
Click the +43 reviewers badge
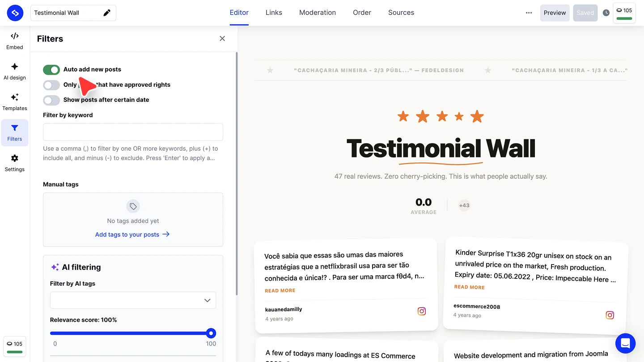[x=464, y=206]
